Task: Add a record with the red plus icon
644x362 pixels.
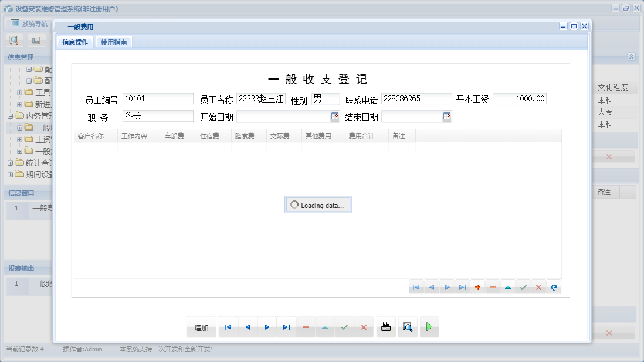Action: pyautogui.click(x=477, y=287)
